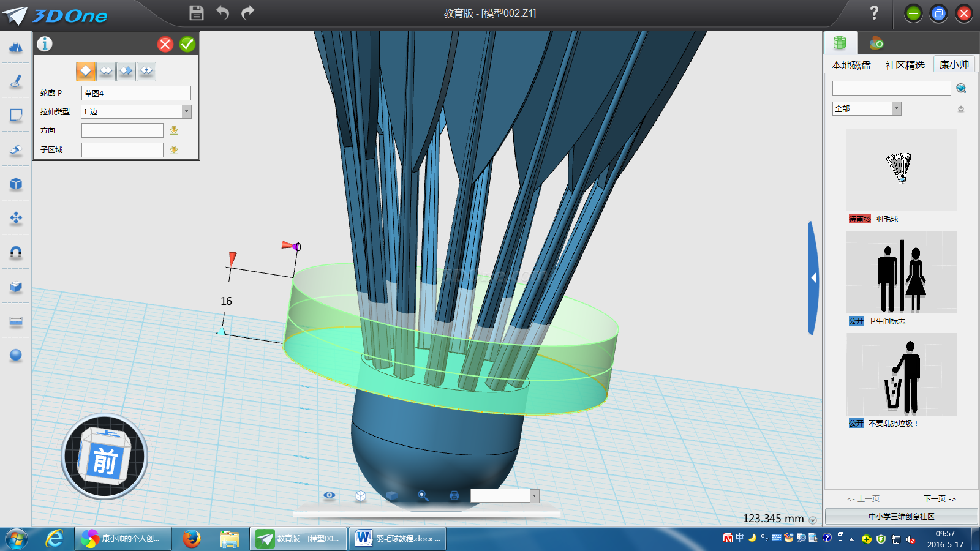Open the basic shapes tool
Viewport: 980px width, 551px height.
(x=16, y=48)
